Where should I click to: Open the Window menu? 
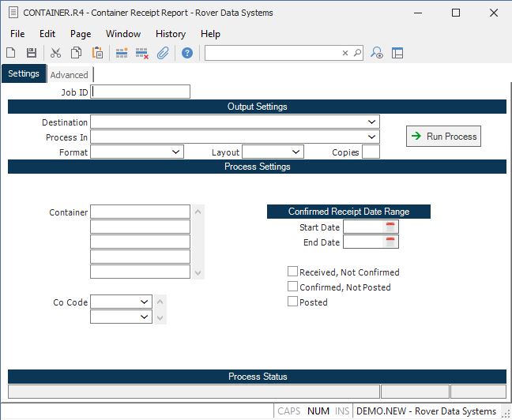pos(123,34)
